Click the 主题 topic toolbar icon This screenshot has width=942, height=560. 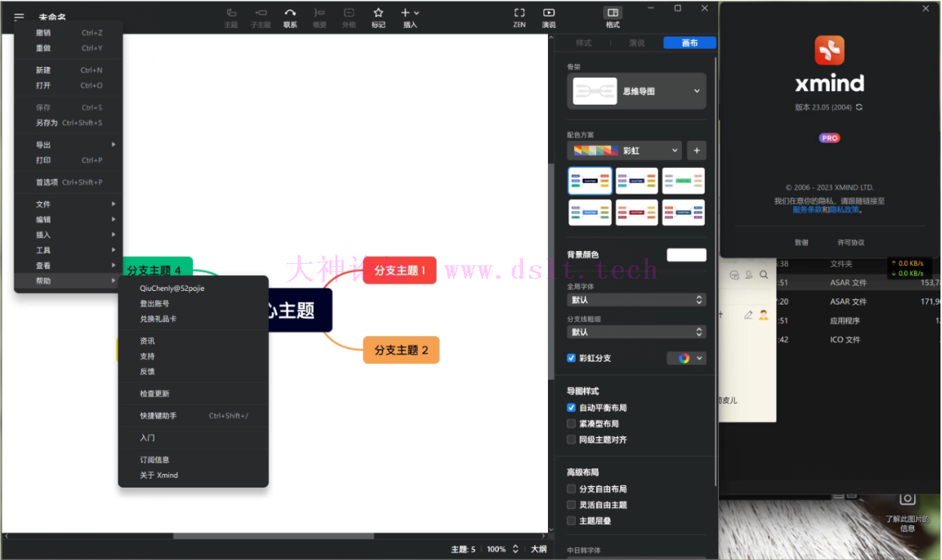[x=231, y=13]
